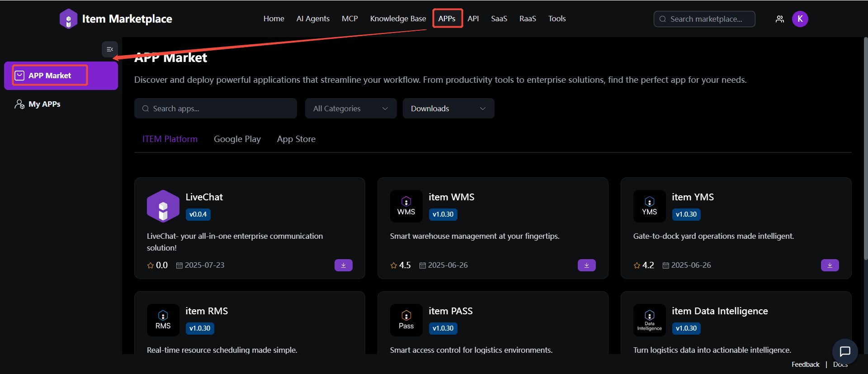Screen dimensions: 868x374
Task: Click the item YMS v1.0.30 badge
Action: (686, 214)
